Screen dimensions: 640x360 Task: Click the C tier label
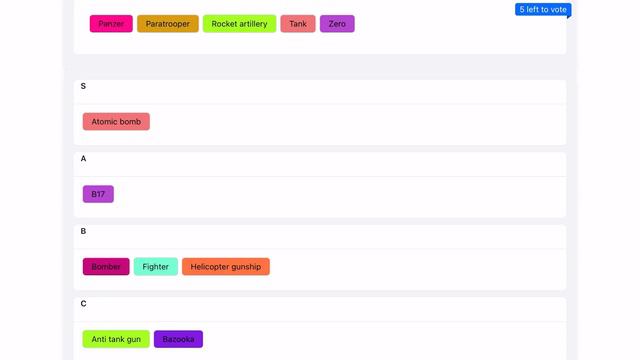click(83, 304)
